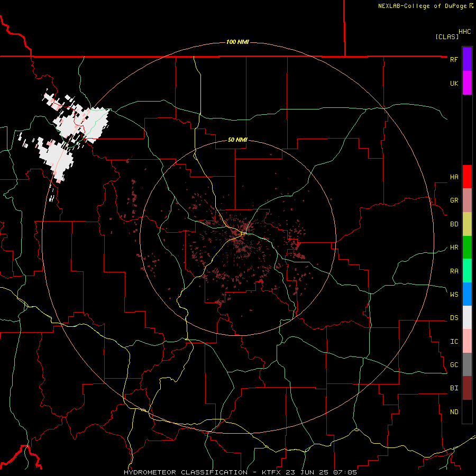Click the HA legend label
This screenshot has height=476, width=476.
coord(454,177)
